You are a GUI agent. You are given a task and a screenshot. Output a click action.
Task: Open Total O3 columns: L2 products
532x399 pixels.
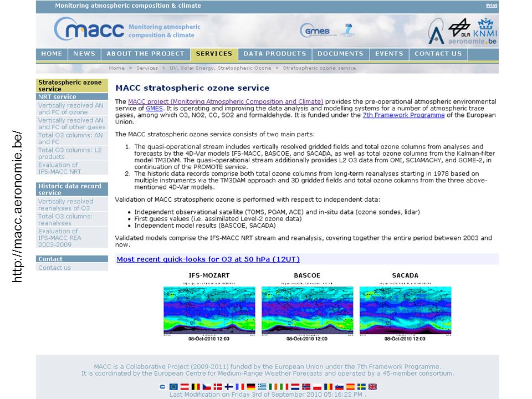72,154
